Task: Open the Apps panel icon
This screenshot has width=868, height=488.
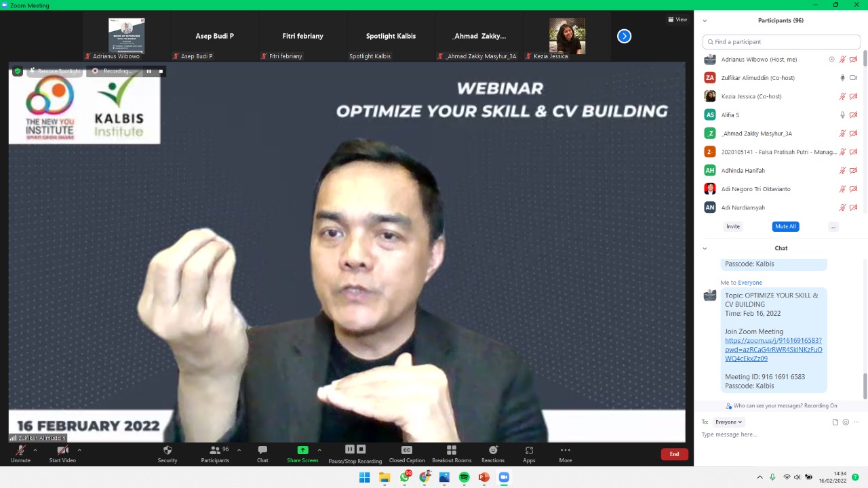Action: (x=529, y=451)
